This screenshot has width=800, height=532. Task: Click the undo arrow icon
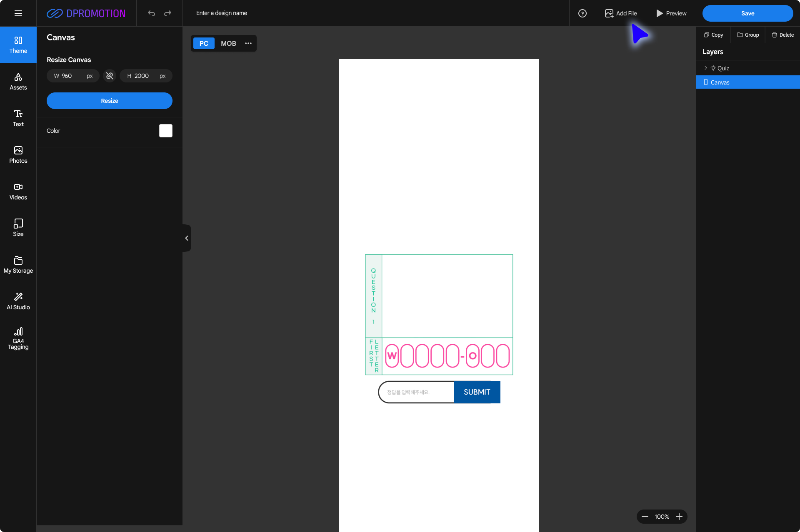[x=151, y=13]
